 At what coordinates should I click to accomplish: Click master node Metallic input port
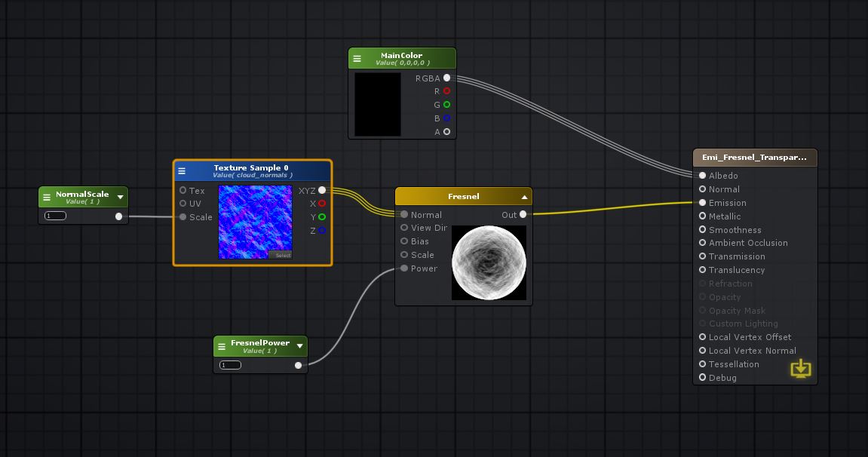[x=702, y=216]
